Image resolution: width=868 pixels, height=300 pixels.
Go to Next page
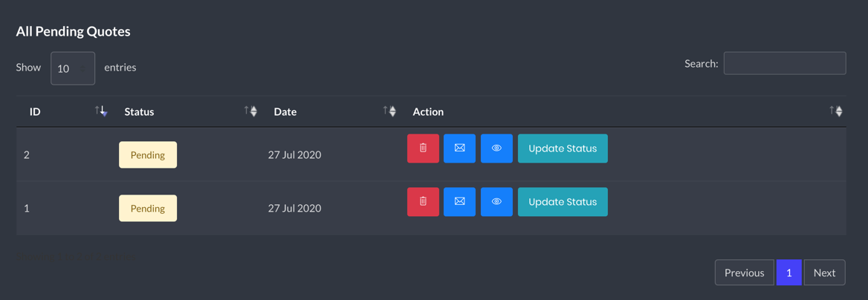pos(824,273)
